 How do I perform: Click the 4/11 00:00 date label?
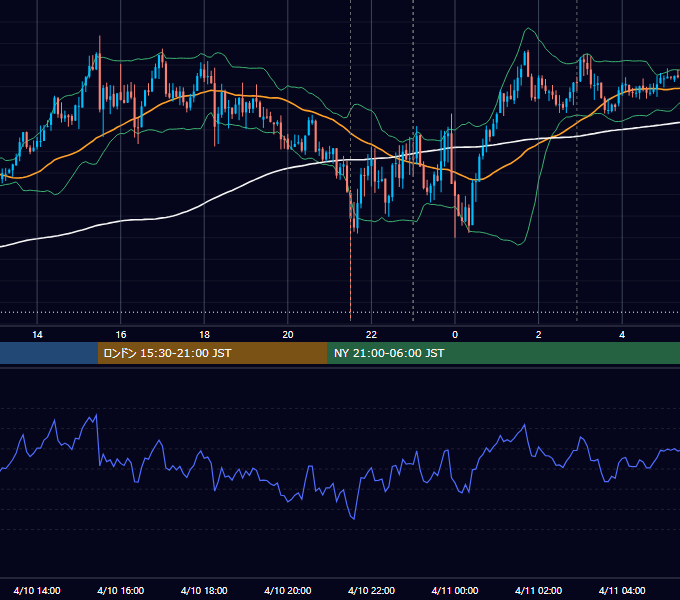(x=455, y=590)
